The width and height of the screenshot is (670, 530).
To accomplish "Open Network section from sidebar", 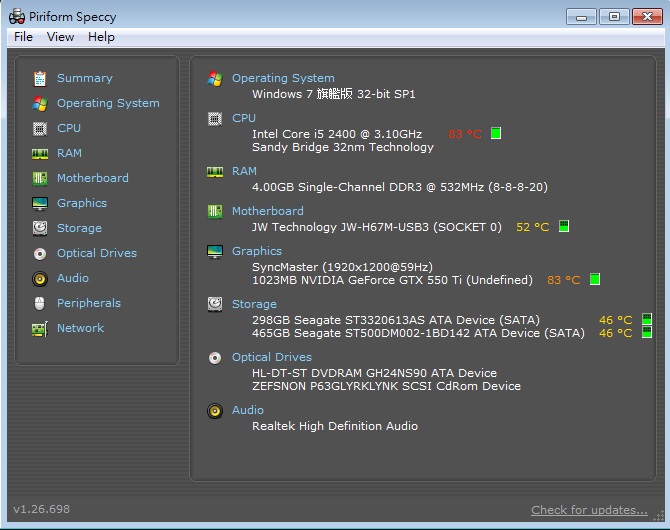I will 80,328.
